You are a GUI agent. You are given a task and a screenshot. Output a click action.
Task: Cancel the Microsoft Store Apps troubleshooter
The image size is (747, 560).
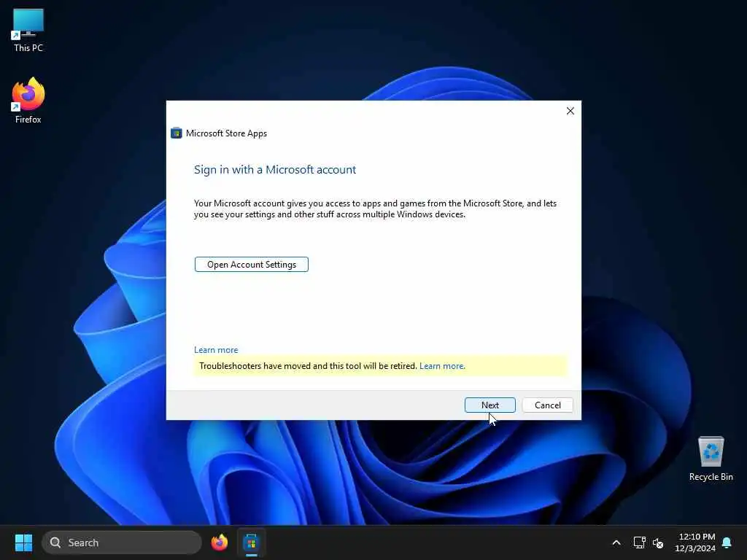[x=547, y=405]
